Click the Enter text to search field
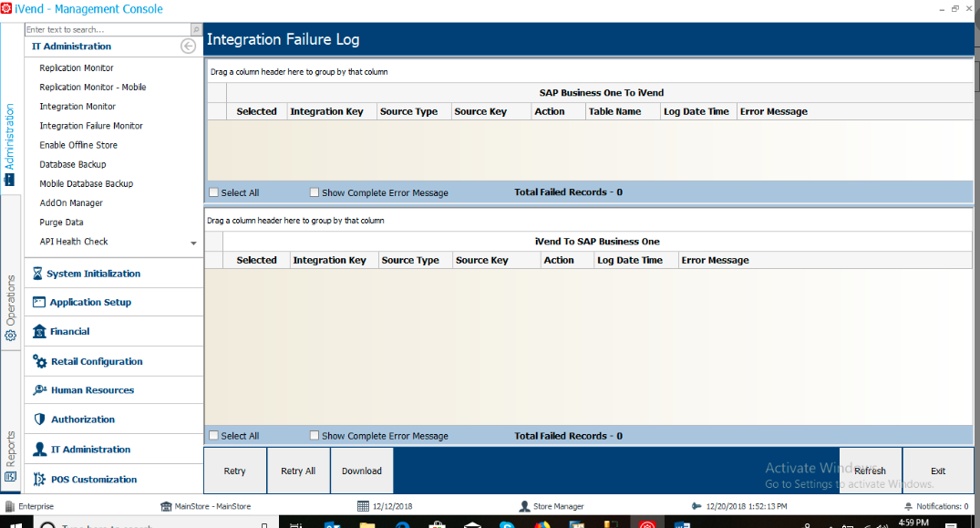The image size is (980, 528). point(108,29)
